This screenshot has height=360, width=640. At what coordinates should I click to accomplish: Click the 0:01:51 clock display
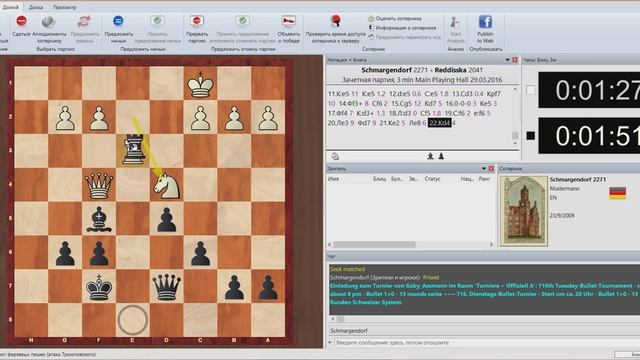589,136
